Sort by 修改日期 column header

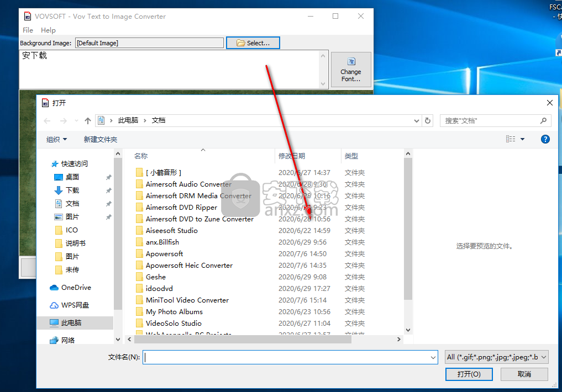click(x=292, y=156)
